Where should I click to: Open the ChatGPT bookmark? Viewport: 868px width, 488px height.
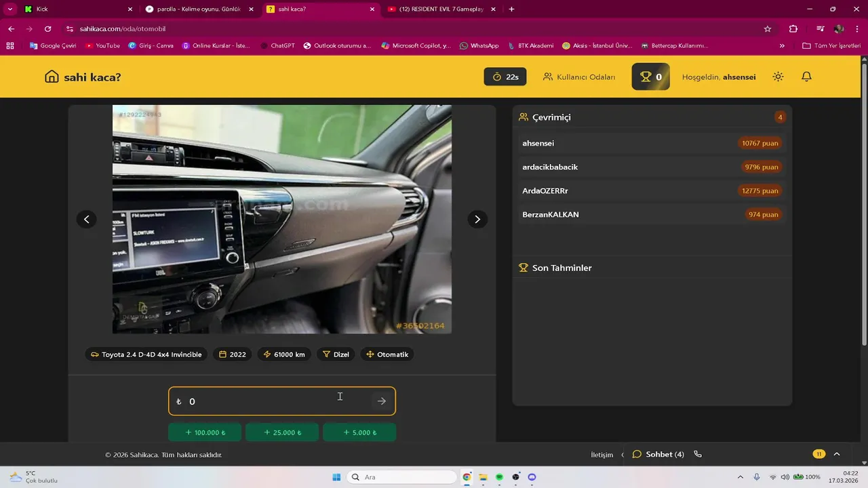tap(278, 45)
